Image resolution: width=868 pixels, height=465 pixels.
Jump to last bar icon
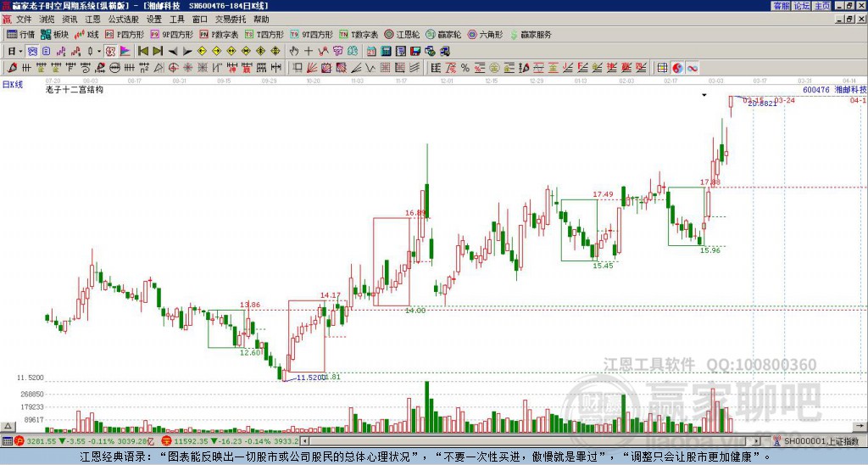click(158, 52)
